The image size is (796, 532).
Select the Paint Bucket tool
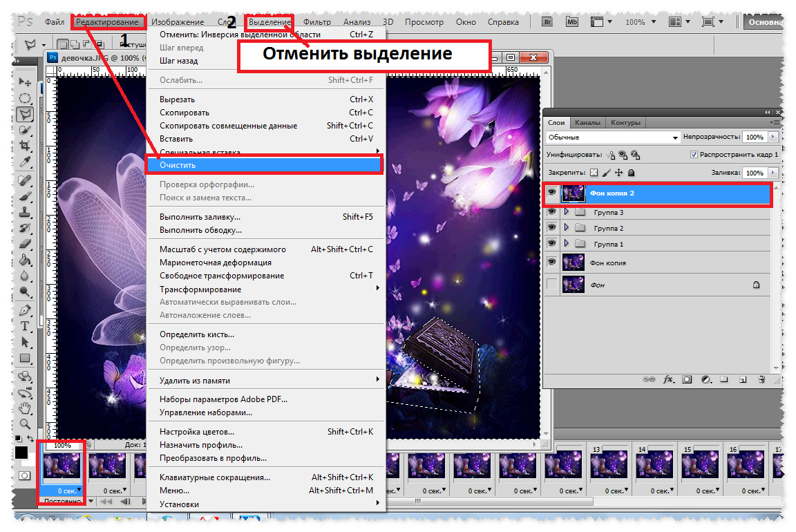(x=24, y=260)
